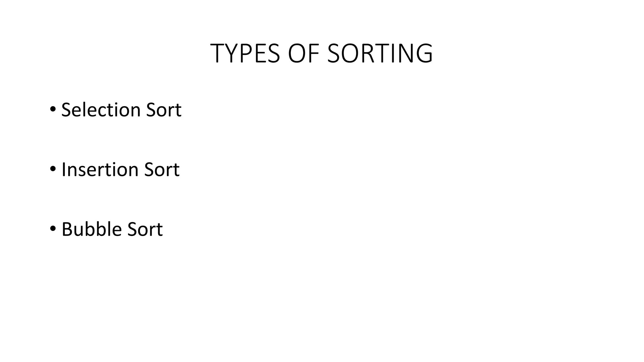
Task: Click the bullet dot before Insertion Sort
Action: 53,169
